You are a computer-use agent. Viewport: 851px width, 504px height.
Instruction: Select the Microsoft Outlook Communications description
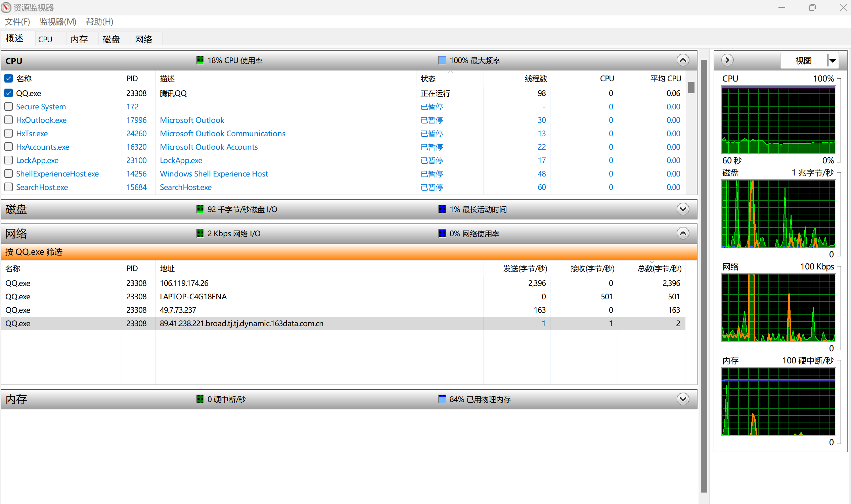pyautogui.click(x=223, y=134)
